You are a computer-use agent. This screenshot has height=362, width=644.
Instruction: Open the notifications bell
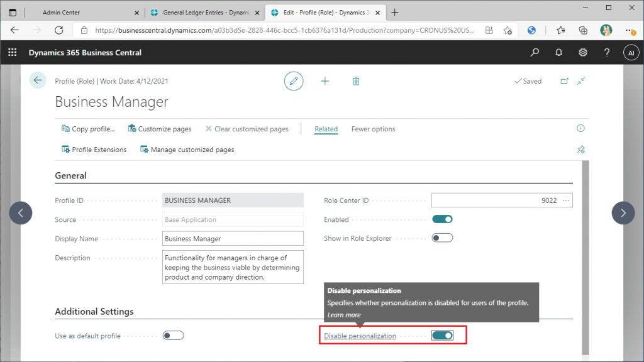tap(558, 53)
